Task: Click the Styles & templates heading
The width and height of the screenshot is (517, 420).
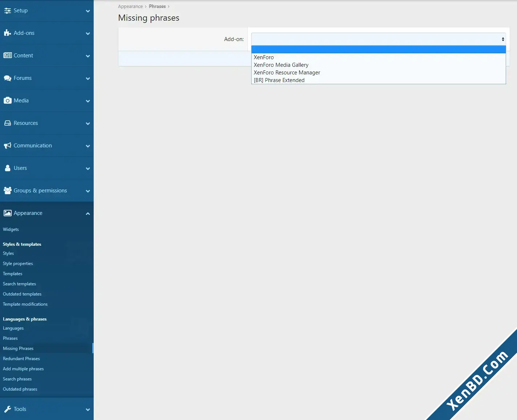Action: pos(22,244)
